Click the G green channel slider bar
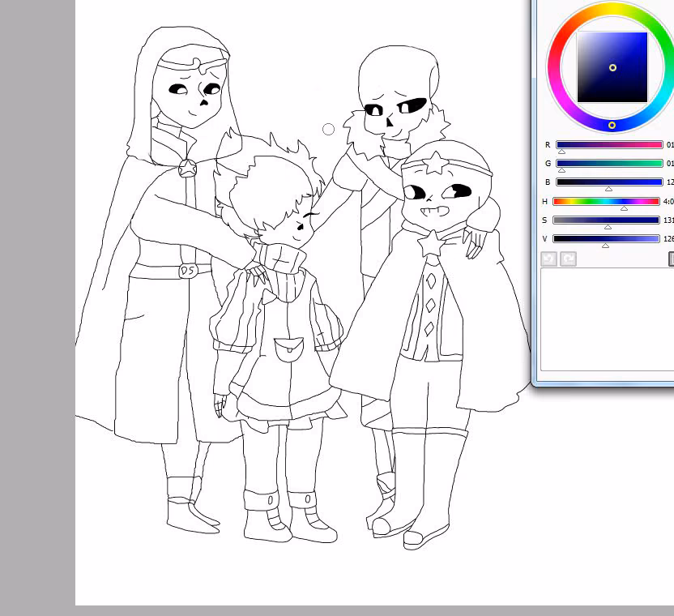 (x=609, y=163)
